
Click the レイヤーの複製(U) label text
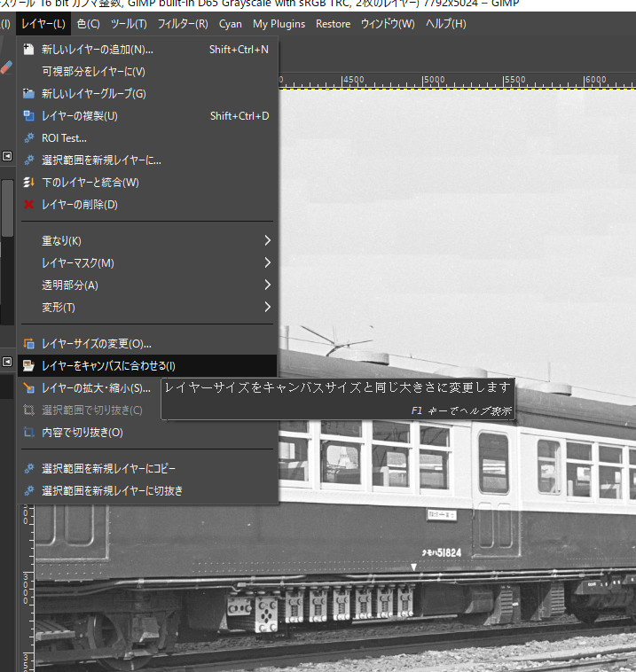point(79,116)
